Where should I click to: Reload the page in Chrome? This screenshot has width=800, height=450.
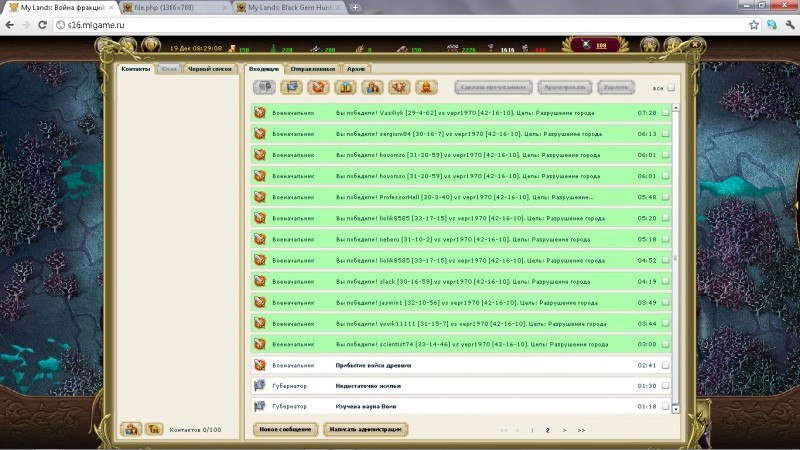(x=43, y=24)
